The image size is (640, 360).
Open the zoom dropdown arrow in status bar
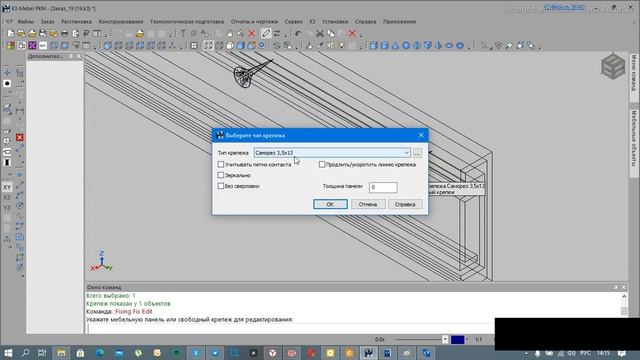tap(445, 339)
